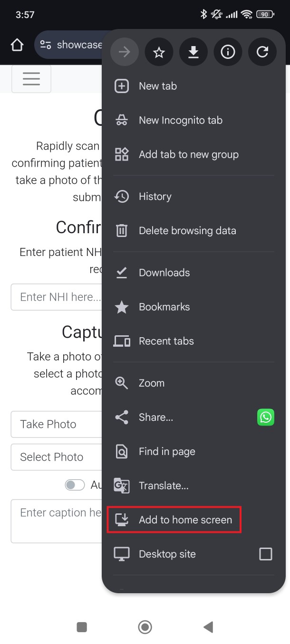Screen dimensions: 290x644
Task: Select Delete browsing data
Action: tap(187, 231)
